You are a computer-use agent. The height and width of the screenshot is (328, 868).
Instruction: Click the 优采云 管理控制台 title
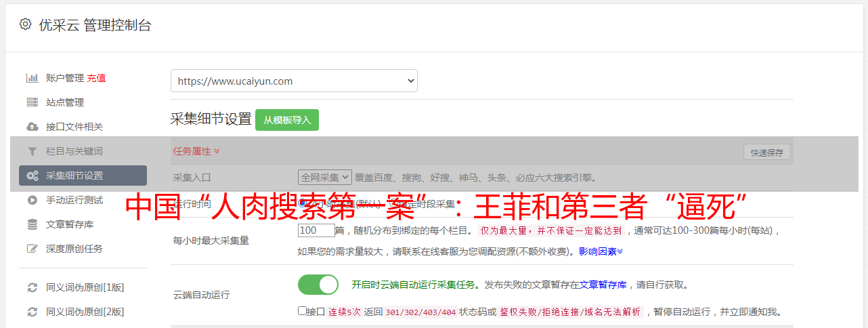pos(95,25)
